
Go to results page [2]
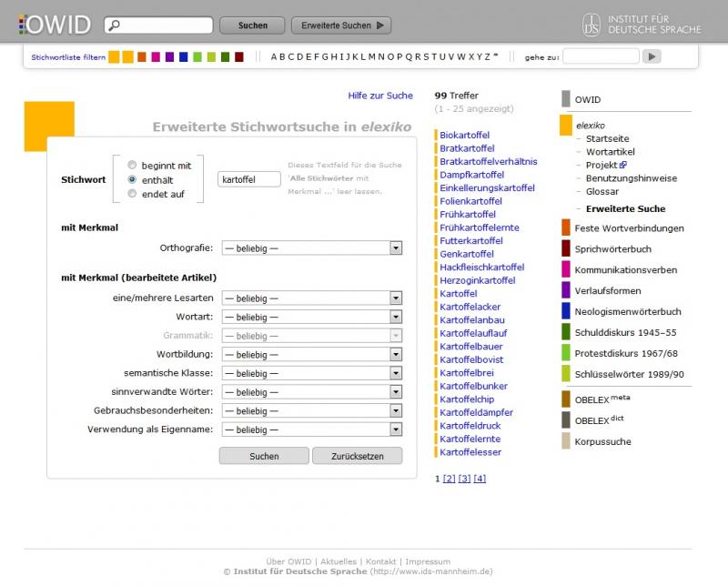coord(449,479)
